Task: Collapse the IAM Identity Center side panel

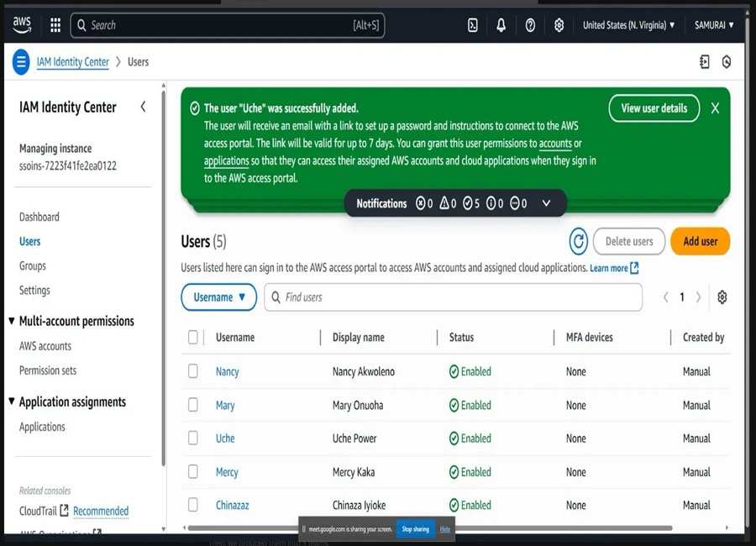Action: [x=143, y=107]
